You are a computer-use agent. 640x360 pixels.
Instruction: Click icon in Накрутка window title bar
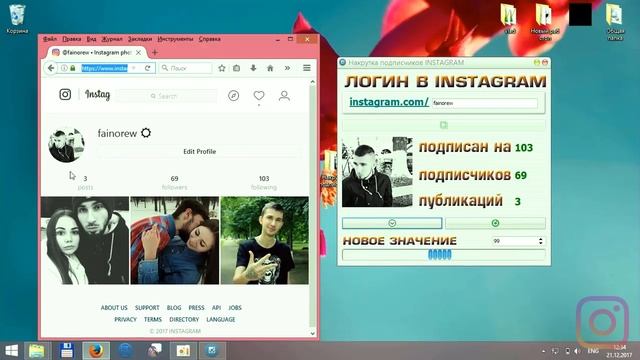tap(342, 62)
